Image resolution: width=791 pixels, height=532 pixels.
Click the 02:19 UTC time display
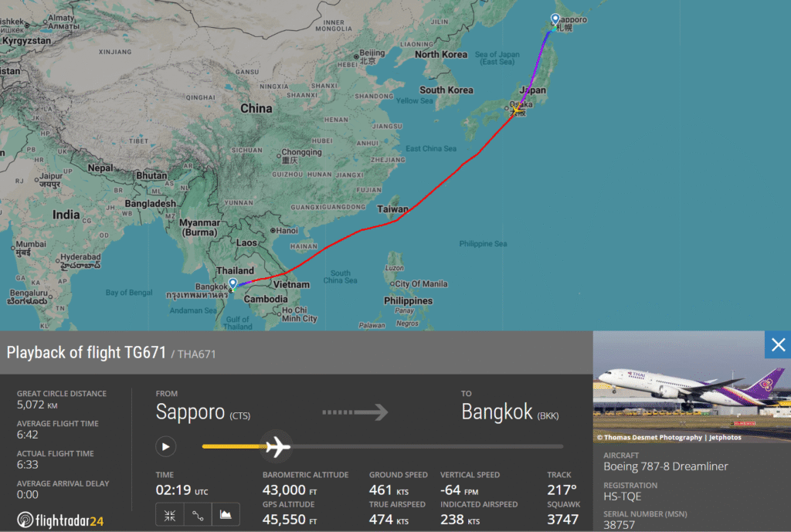tap(182, 490)
